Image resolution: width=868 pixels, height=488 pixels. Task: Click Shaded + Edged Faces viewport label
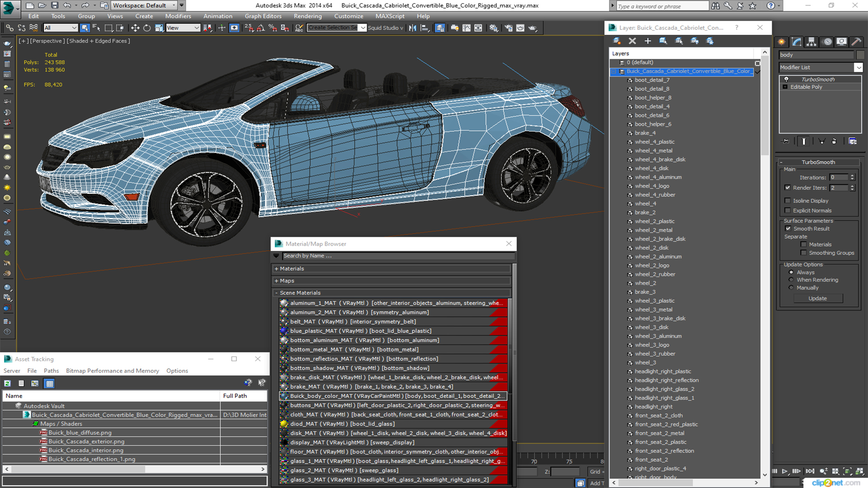[98, 41]
